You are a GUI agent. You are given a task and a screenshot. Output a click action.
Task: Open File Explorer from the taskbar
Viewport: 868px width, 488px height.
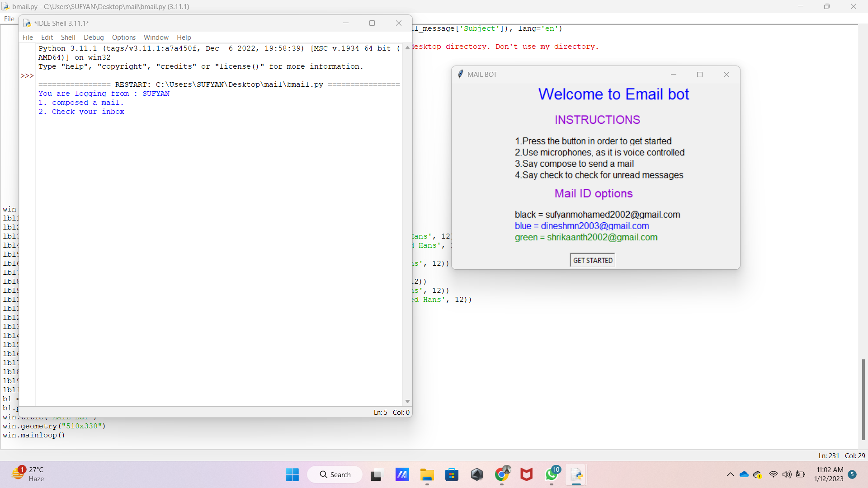[427, 475]
